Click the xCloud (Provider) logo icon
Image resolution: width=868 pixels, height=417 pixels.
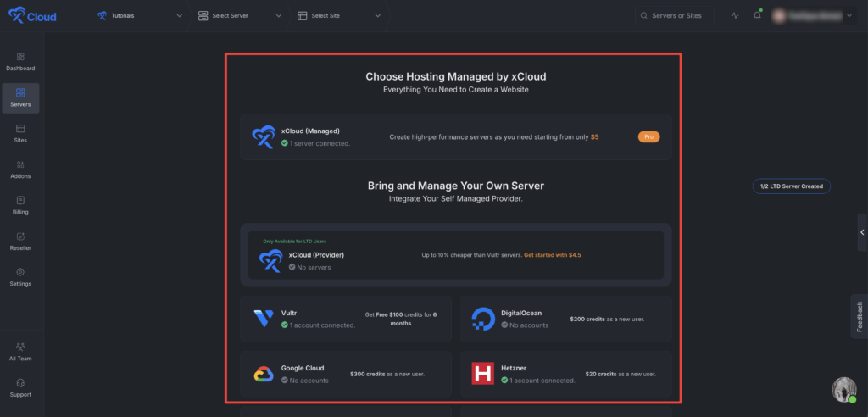[x=271, y=260]
